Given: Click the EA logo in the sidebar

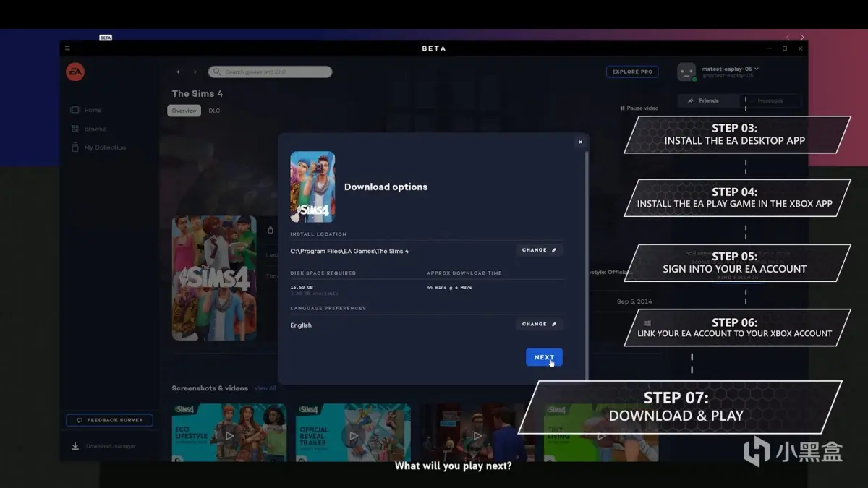Looking at the screenshot, I should click(x=75, y=72).
